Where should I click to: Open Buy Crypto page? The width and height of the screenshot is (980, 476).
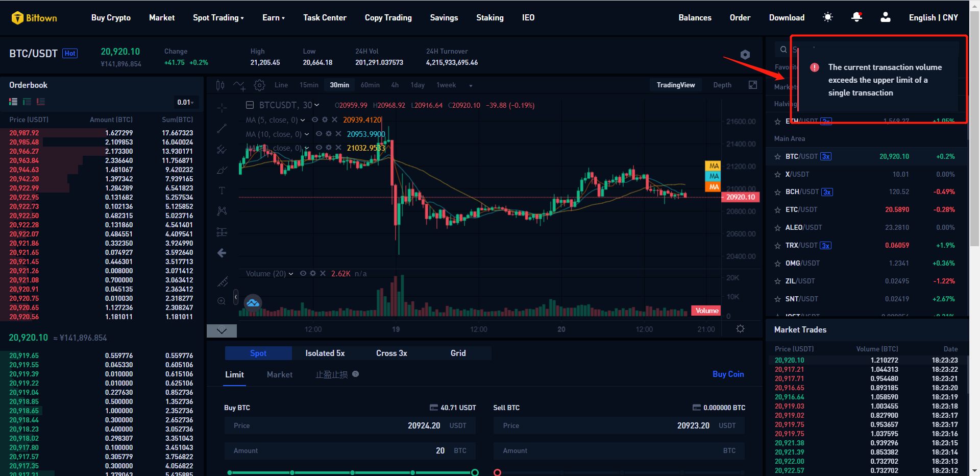[x=111, y=17]
